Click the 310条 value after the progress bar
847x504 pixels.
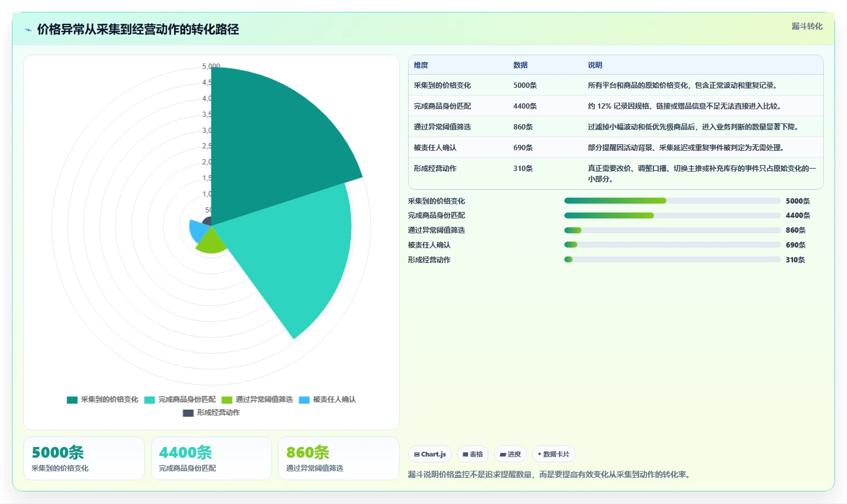(795, 260)
